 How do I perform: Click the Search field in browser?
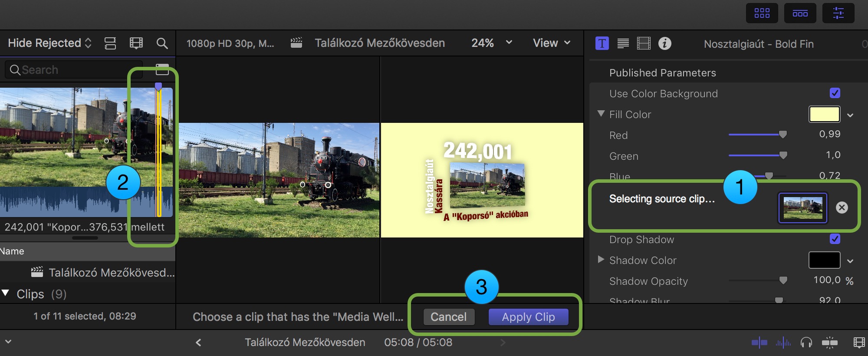pos(74,69)
